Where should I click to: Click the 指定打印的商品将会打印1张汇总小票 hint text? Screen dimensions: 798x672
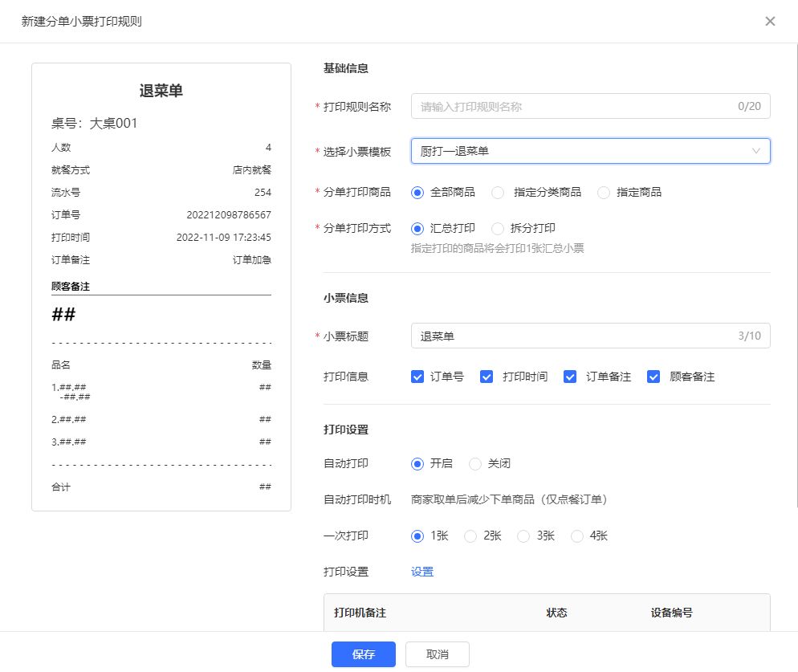[498, 248]
